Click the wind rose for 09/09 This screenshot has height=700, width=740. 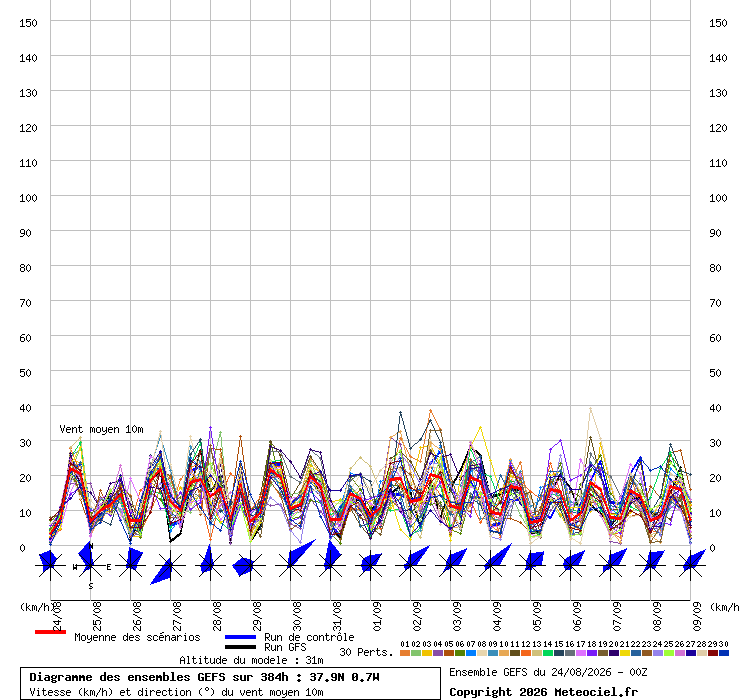tap(690, 564)
